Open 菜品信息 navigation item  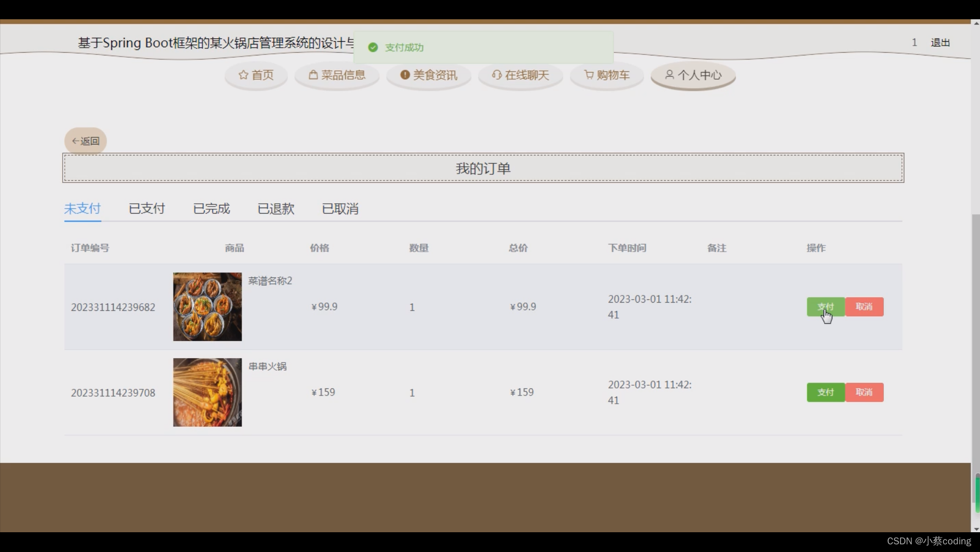tap(337, 75)
